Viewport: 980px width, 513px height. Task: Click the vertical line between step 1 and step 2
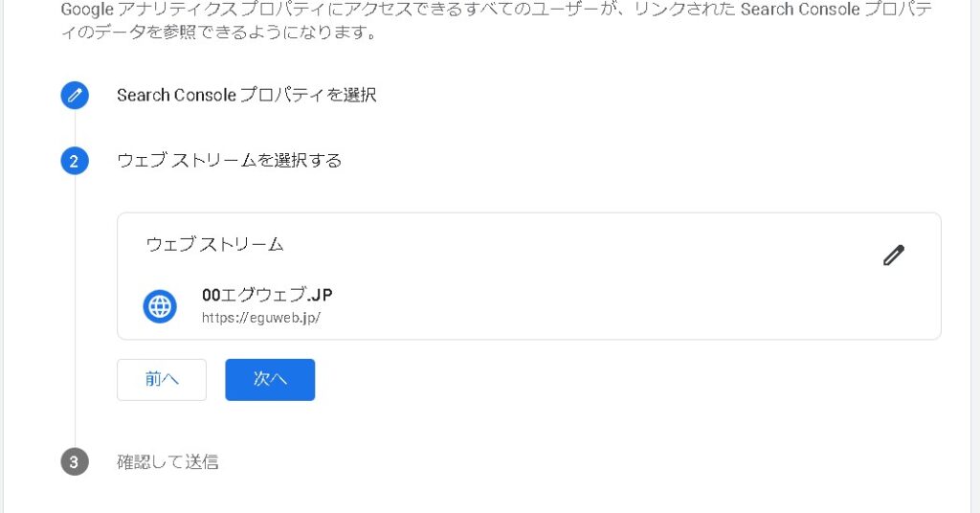(x=75, y=128)
